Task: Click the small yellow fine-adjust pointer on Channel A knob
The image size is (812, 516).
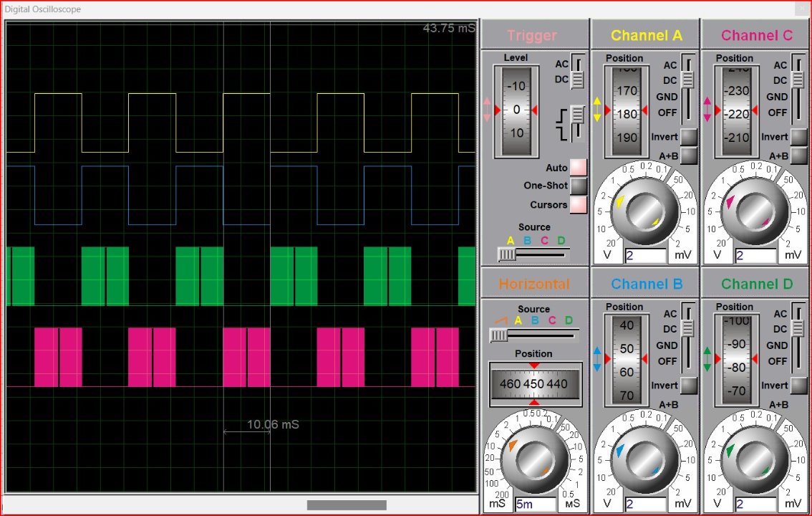Action: pos(655,221)
